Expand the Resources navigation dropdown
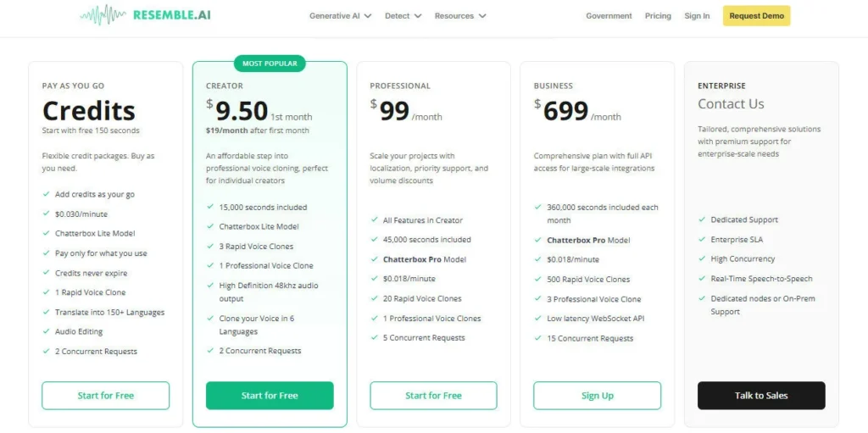This screenshot has width=868, height=433. [x=460, y=16]
